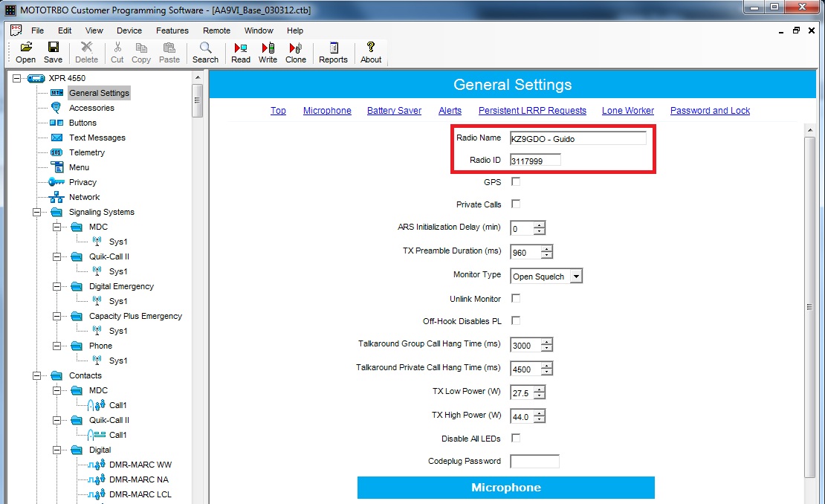Open the Reports toolbar icon

click(x=334, y=48)
